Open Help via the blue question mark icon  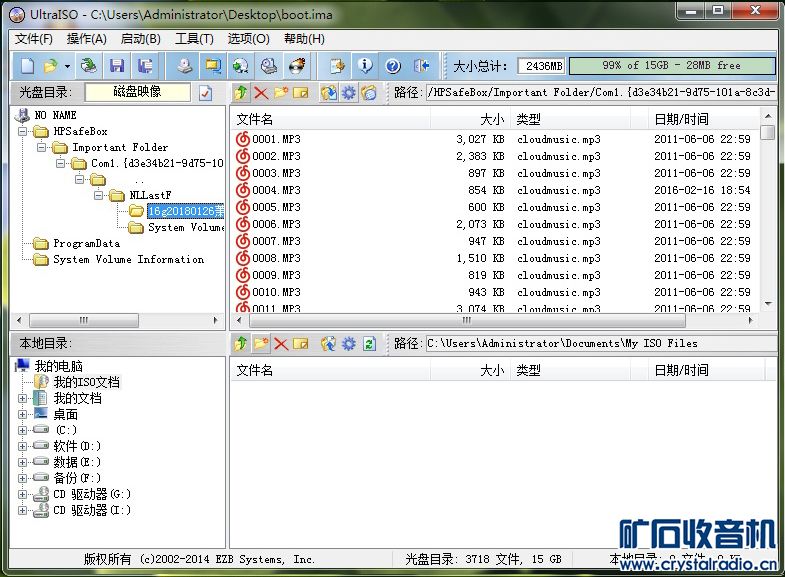393,66
